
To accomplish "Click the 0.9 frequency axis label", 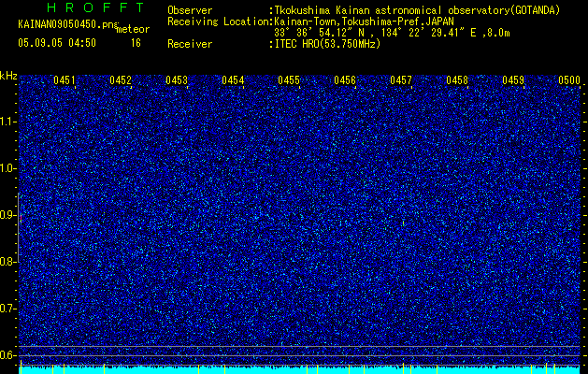I will click(8, 215).
